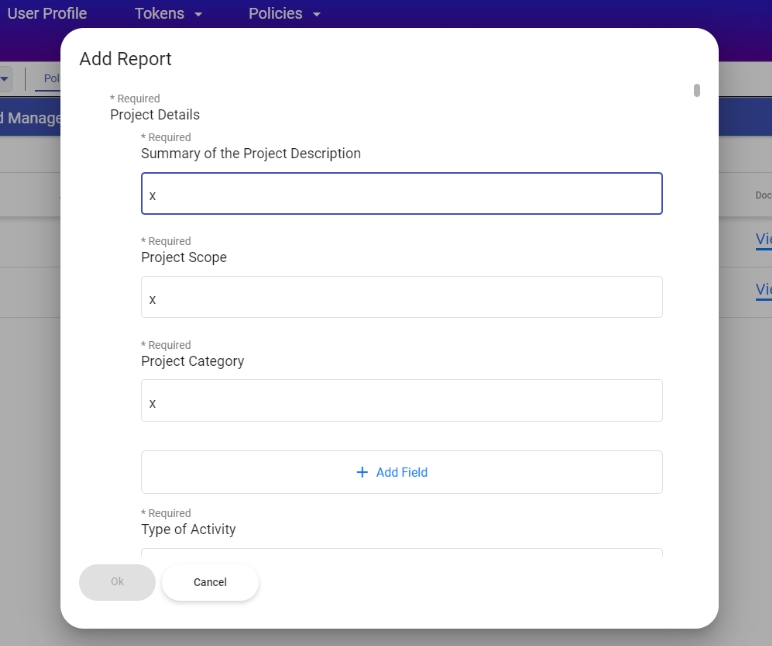This screenshot has height=646, width=772.
Task: Select the partially hidden Pol tab
Action: pos(50,79)
